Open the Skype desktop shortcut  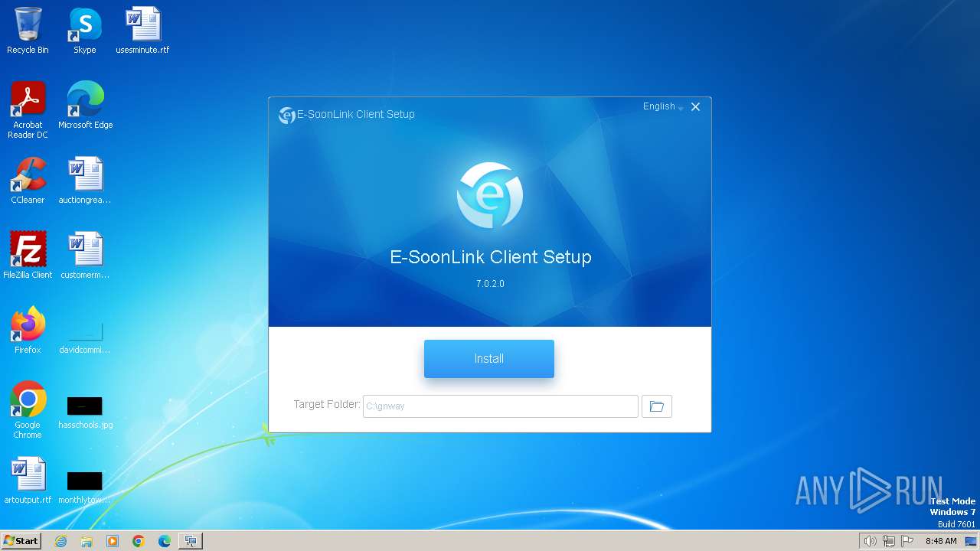(84, 31)
